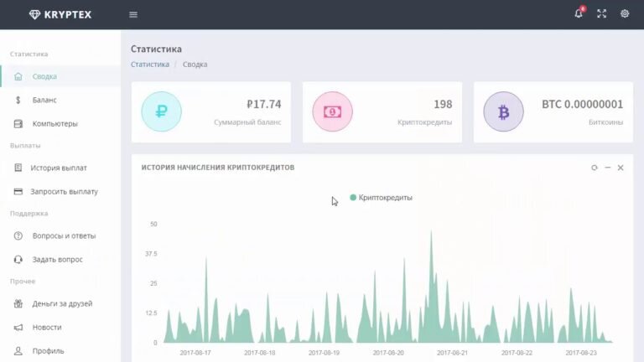Click the ₽17.74 balance value
The image size is (644, 362).
[x=263, y=104]
